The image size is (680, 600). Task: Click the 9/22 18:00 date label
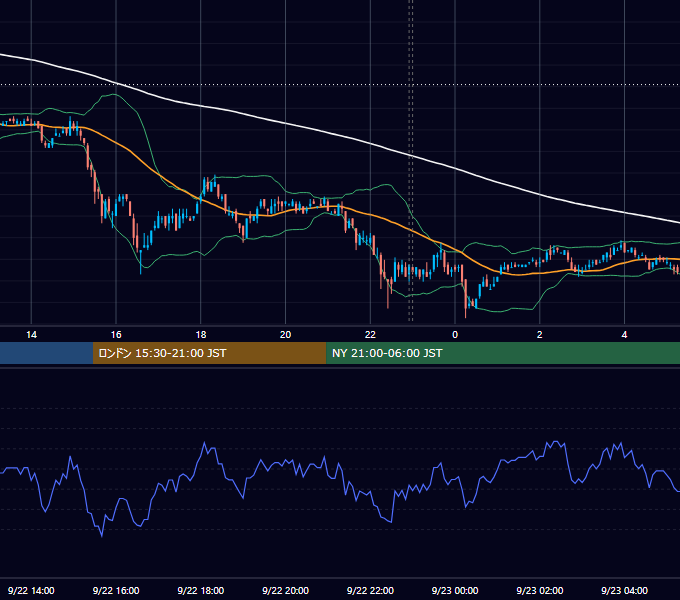(201, 590)
